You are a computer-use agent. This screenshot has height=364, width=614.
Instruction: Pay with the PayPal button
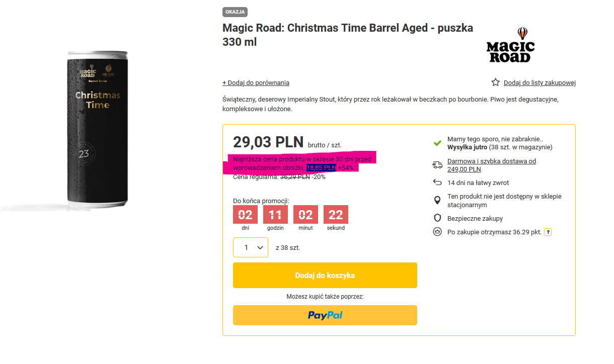click(x=325, y=315)
